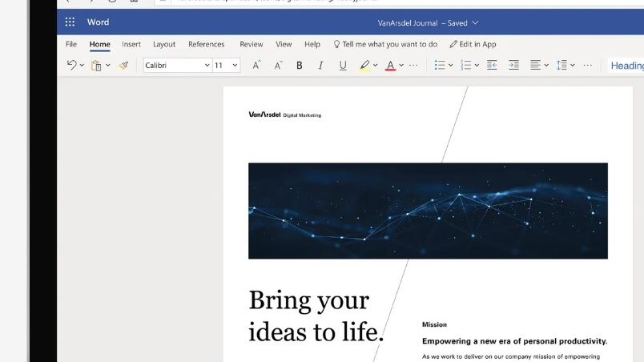Shrink font size with smaller A icon
The width and height of the screenshot is (644, 362).
click(278, 66)
